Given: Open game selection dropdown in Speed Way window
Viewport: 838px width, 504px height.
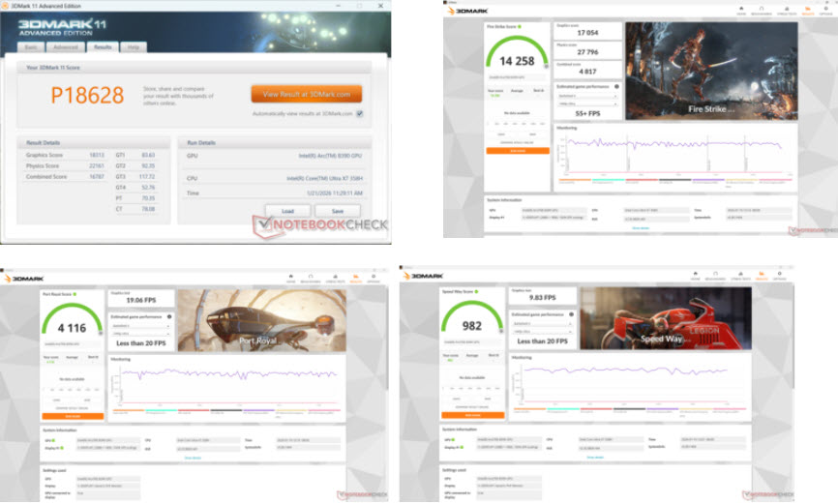Looking at the screenshot, I should (543, 324).
